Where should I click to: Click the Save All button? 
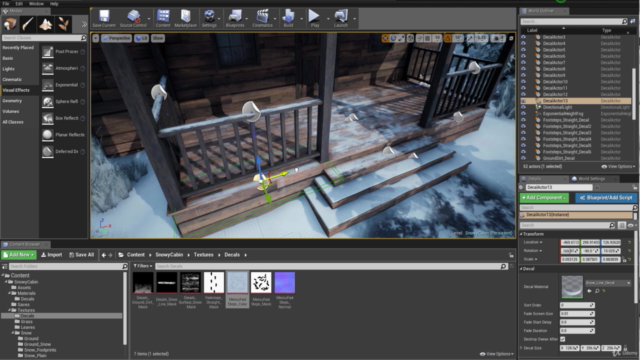tap(82, 255)
